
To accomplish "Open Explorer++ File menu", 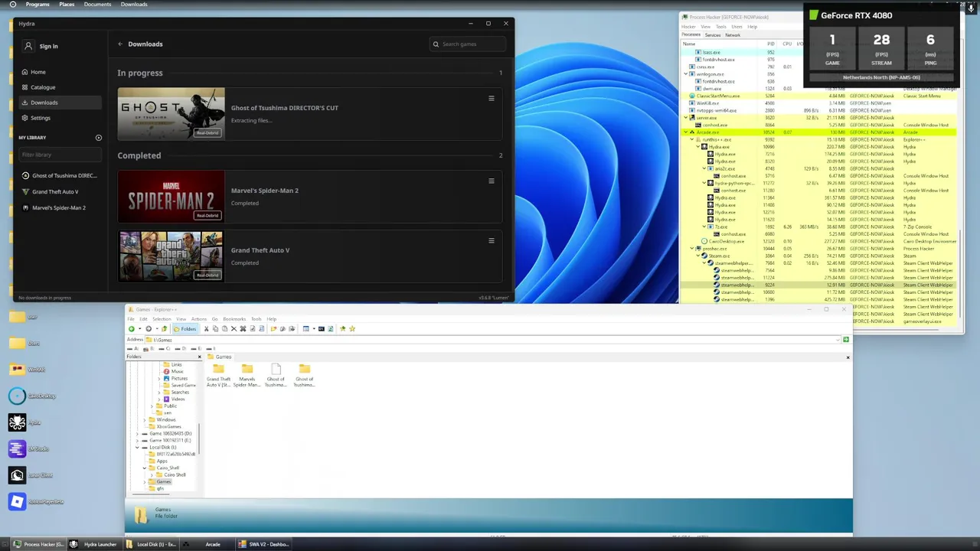I will [131, 319].
